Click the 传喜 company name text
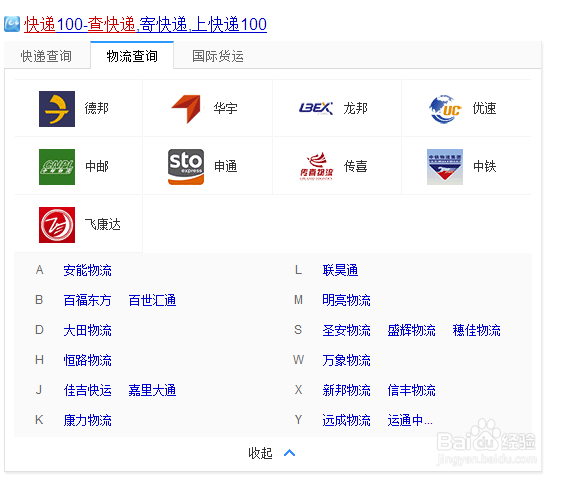570x480 pixels. pyautogui.click(x=356, y=167)
